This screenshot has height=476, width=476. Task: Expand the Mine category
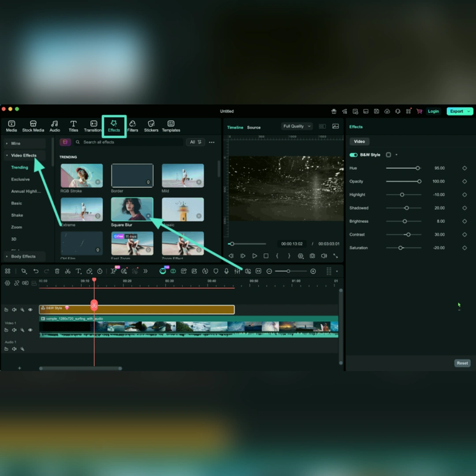click(x=25, y=143)
